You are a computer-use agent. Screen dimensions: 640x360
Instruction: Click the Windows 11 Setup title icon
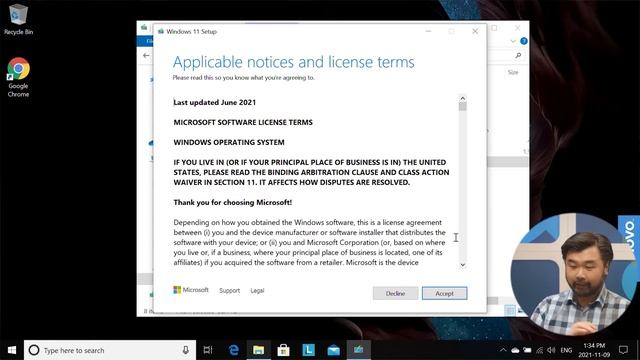tap(161, 31)
